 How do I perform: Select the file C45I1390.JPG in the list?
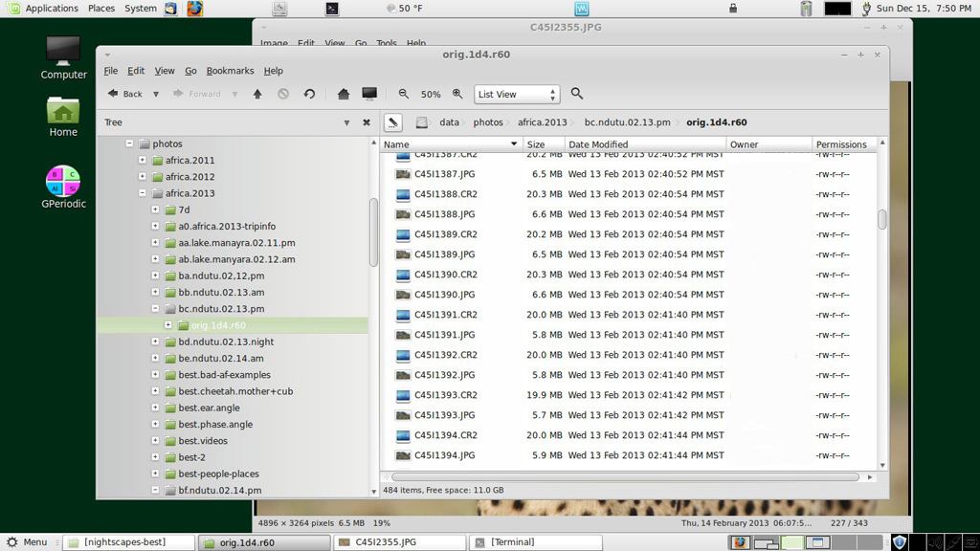(444, 295)
